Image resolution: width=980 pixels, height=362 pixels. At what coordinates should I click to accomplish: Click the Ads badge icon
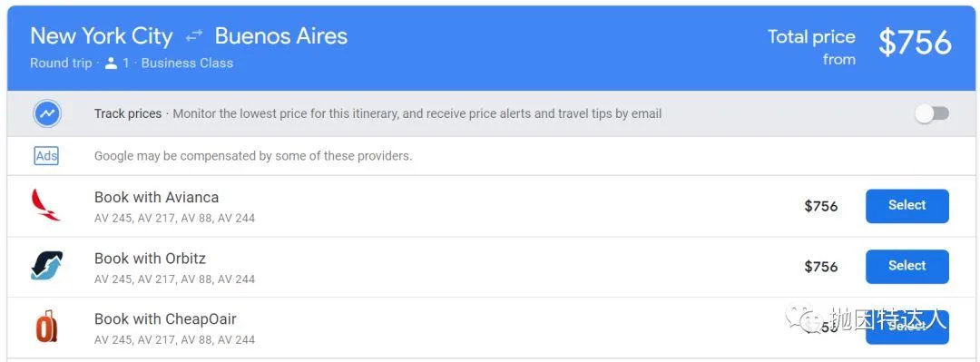46,156
